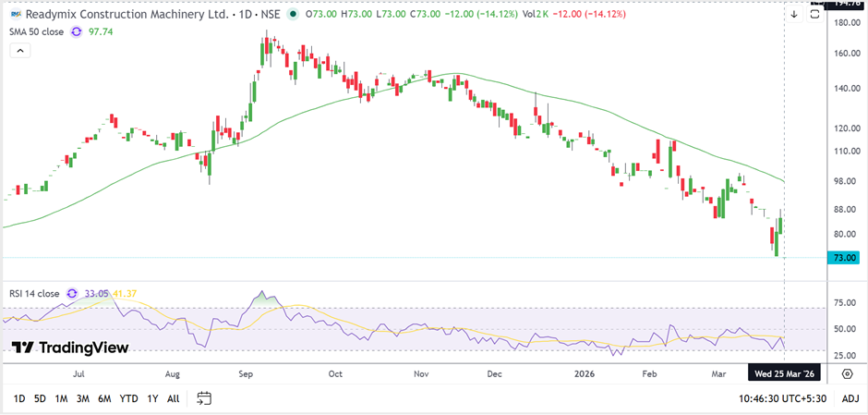Click the TradingView logo
868x415 pixels.
pos(69,348)
